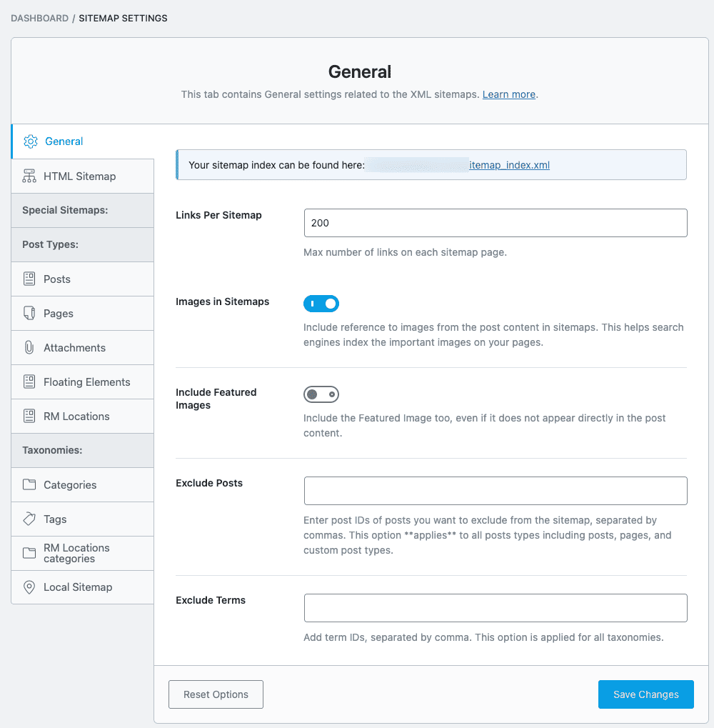Click the Reset Options button
714x728 pixels.
(216, 694)
